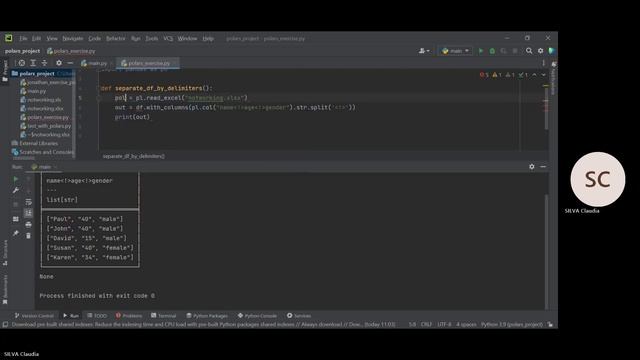Open Search Everywhere with the magnifier icon
Screen dimensions: 640x360
coord(529,51)
